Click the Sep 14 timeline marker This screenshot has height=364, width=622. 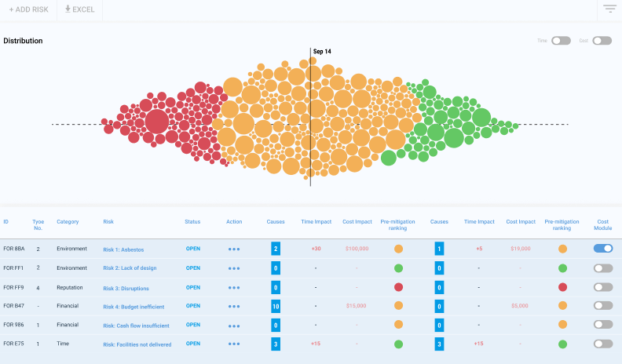pyautogui.click(x=322, y=52)
